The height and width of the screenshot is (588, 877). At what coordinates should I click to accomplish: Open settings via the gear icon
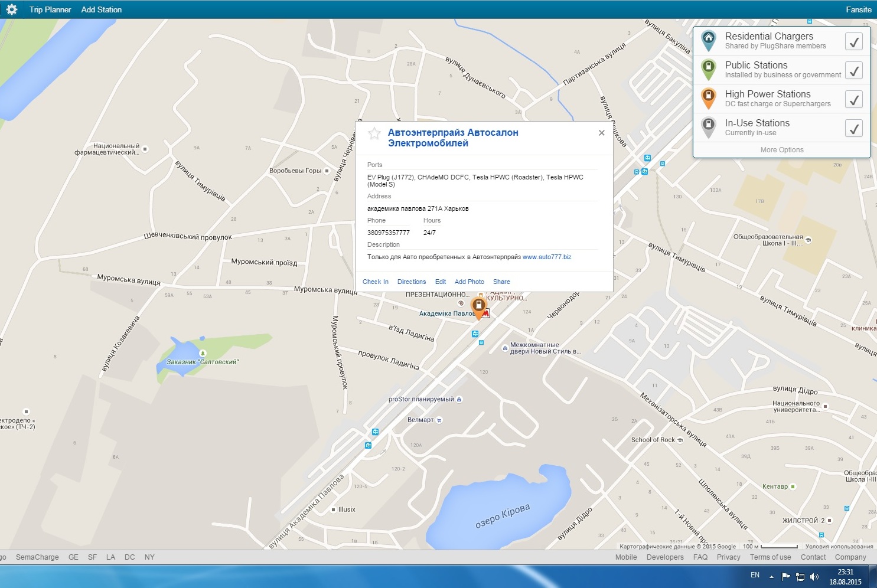point(12,9)
